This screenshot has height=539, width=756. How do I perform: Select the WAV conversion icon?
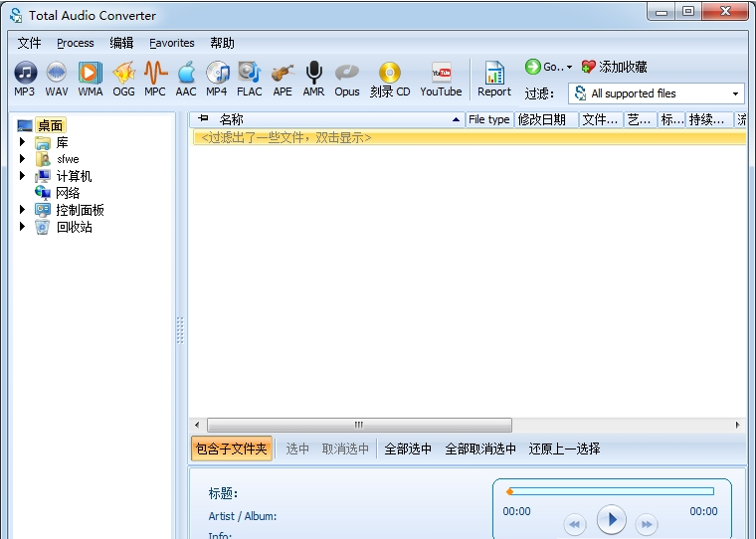[57, 74]
